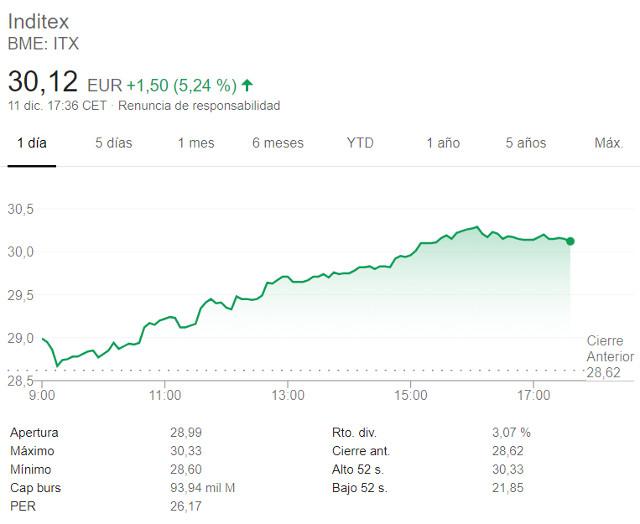Click the "Rto. div." value 3,07 %

(x=514, y=433)
